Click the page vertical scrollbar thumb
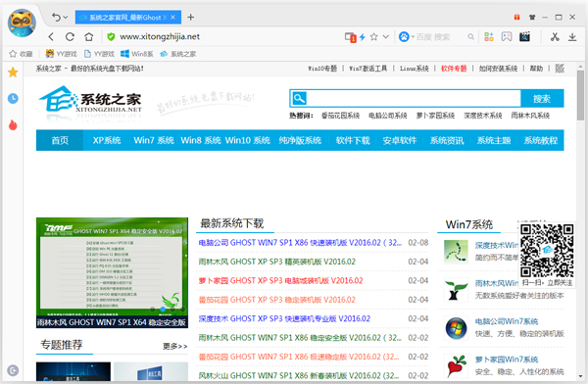The image size is (588, 384). (580, 95)
